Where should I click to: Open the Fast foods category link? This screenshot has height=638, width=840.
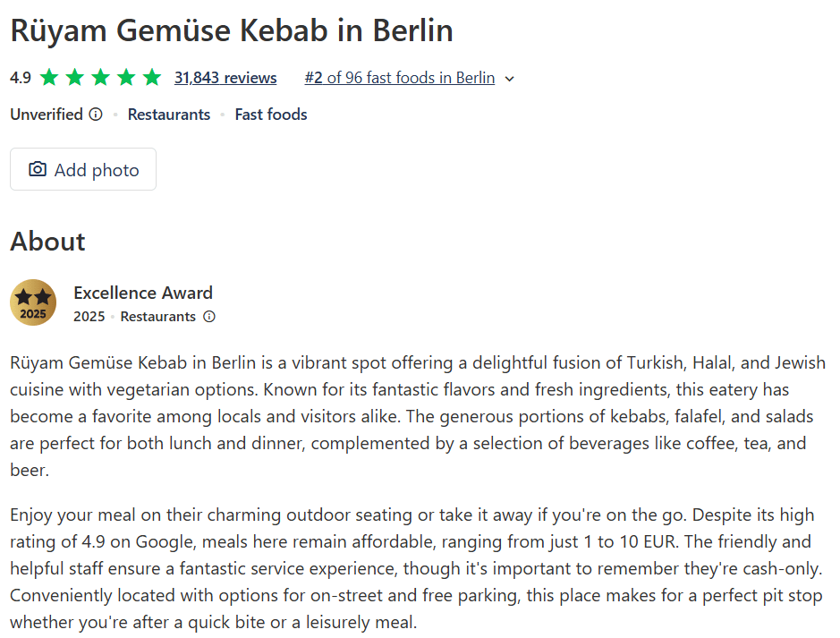coord(271,115)
